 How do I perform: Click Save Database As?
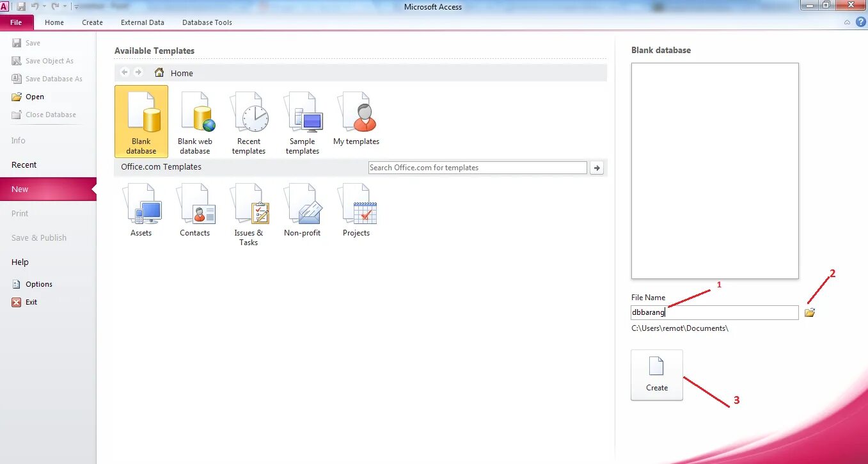coord(47,79)
